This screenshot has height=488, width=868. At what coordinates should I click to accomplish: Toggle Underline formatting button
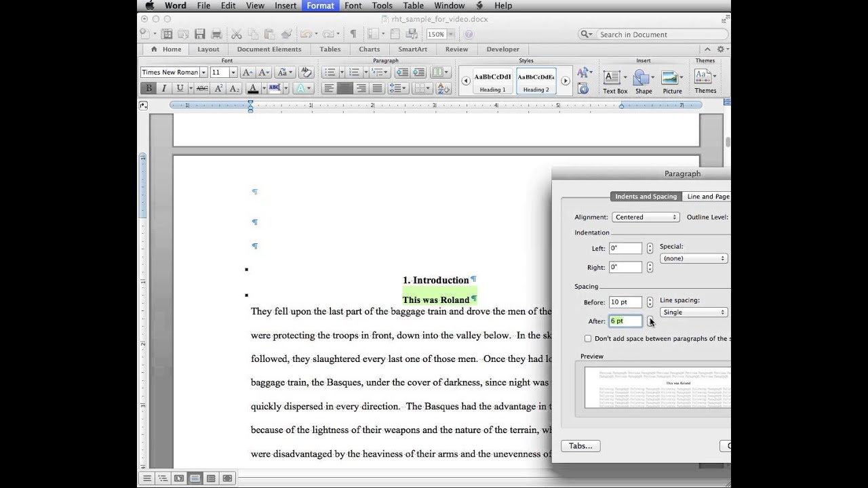point(180,88)
